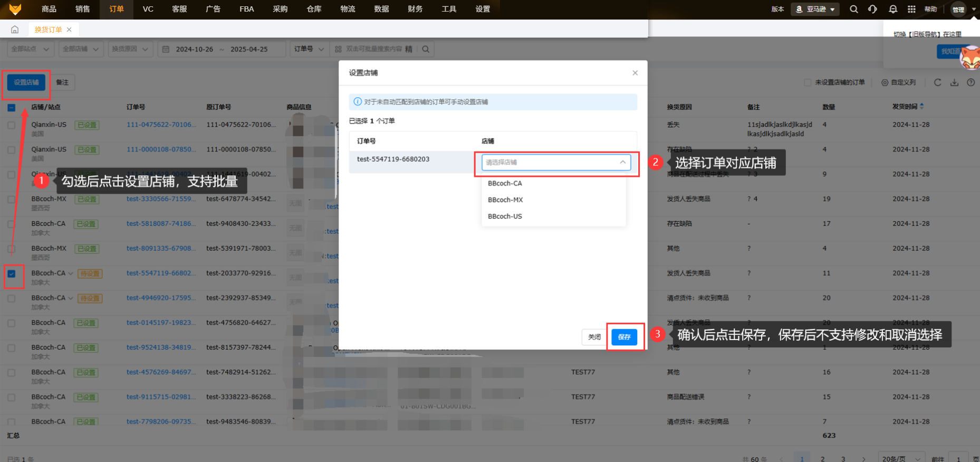This screenshot has height=462, width=980.
Task: Open the 换货原因 filter dropdown
Action: [130, 49]
